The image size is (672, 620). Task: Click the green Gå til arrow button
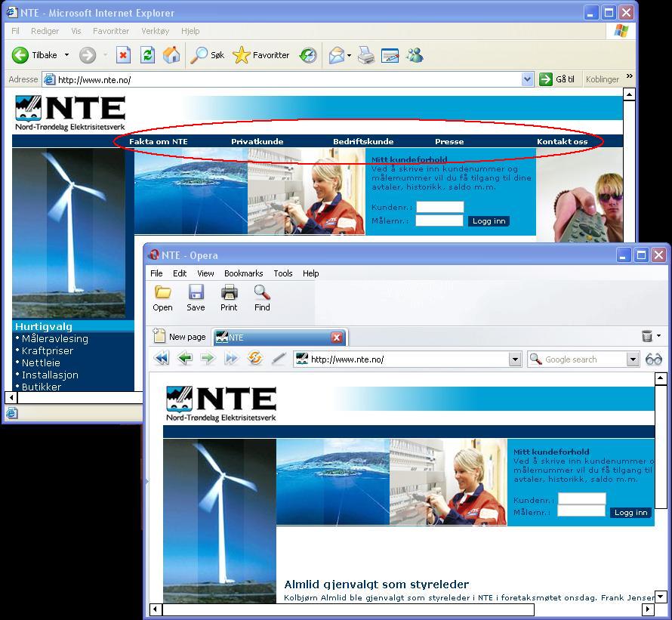pyautogui.click(x=546, y=79)
